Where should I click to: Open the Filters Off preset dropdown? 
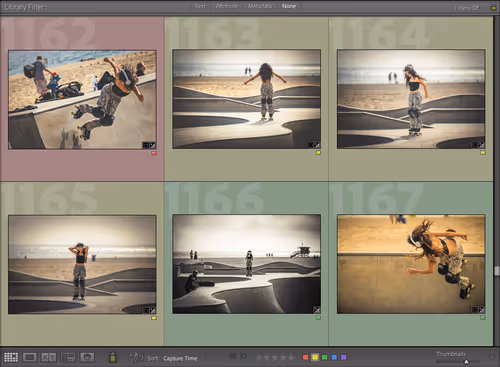(467, 7)
